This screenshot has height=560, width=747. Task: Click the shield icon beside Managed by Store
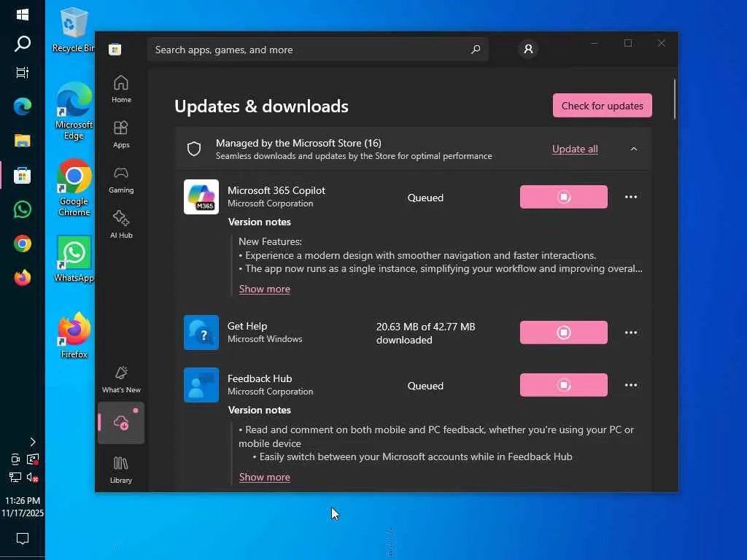194,149
